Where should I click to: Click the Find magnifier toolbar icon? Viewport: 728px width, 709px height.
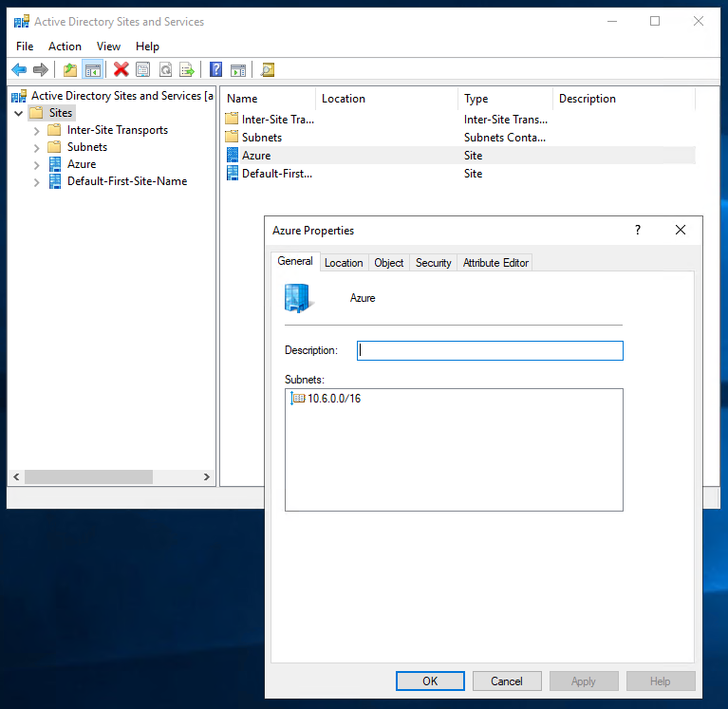pyautogui.click(x=268, y=70)
